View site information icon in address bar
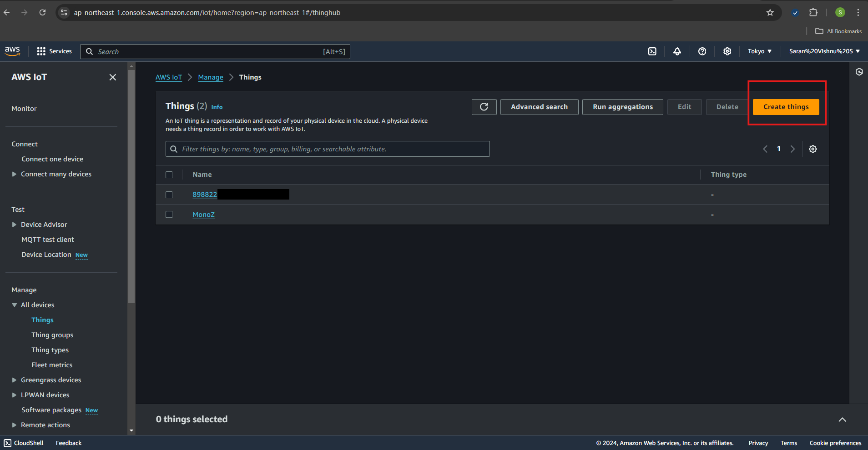 pyautogui.click(x=64, y=13)
